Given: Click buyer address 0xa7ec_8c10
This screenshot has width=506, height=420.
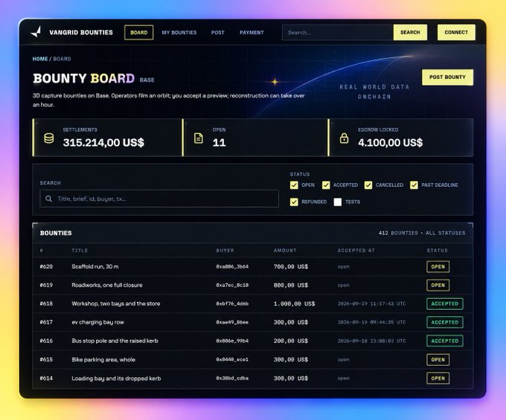Looking at the screenshot, I should (232, 285).
